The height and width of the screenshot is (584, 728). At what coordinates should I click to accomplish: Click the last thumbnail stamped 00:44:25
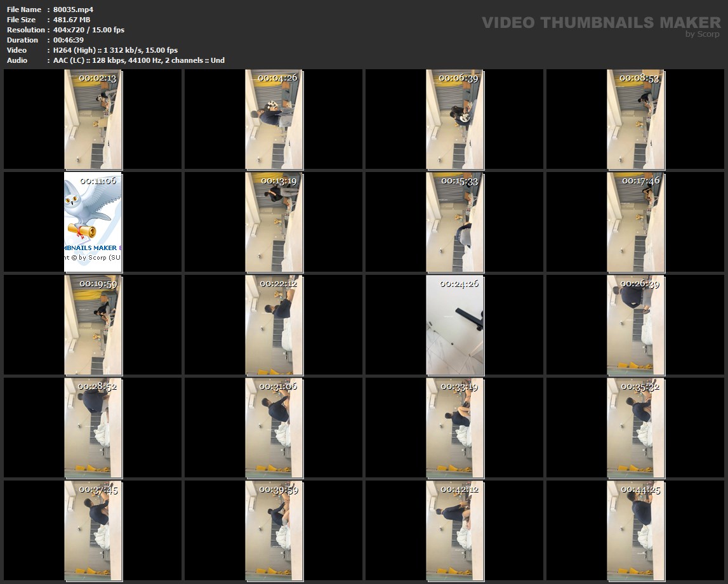point(635,531)
